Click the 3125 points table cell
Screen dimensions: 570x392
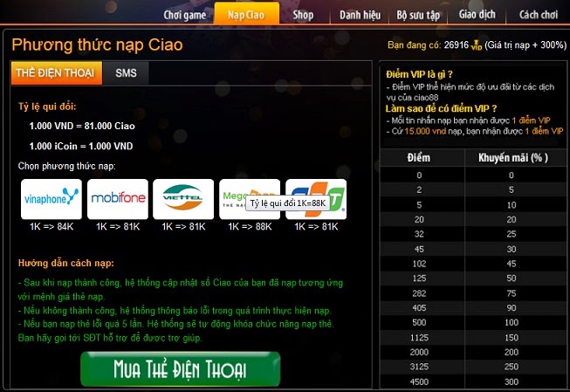[419, 367]
